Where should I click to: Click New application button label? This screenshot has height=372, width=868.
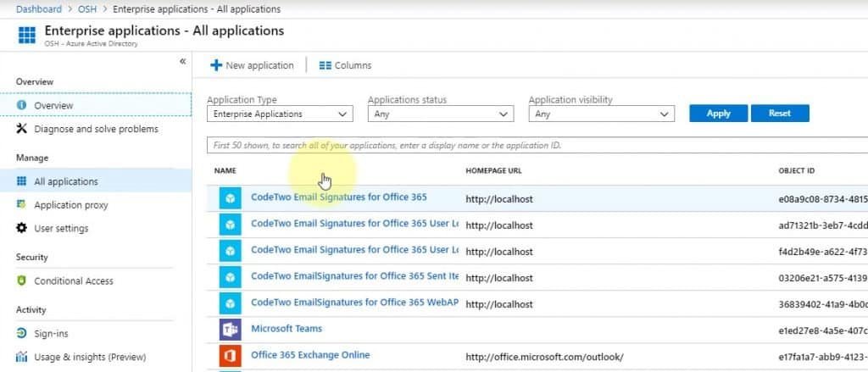[259, 65]
